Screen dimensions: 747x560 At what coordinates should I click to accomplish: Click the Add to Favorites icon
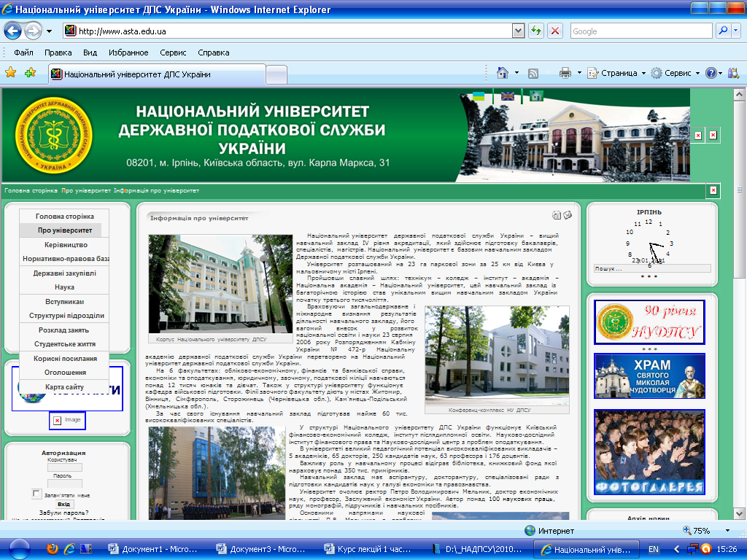point(31,73)
